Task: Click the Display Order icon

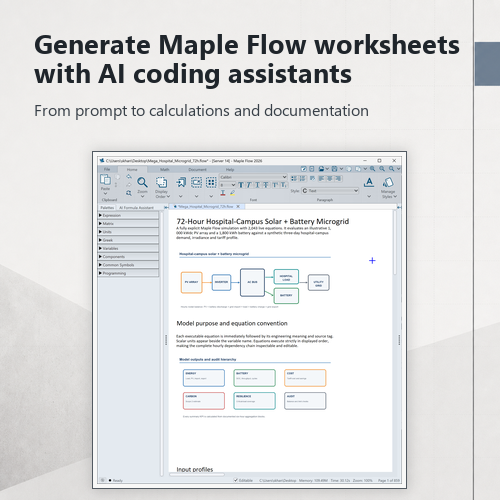Action: tap(162, 182)
